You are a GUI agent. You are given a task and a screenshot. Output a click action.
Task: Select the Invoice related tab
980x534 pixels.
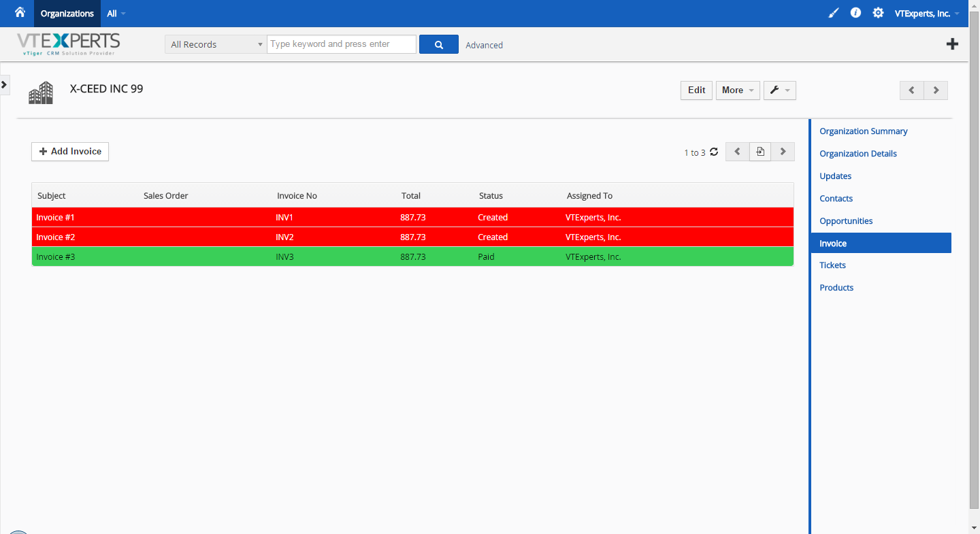[x=881, y=243]
